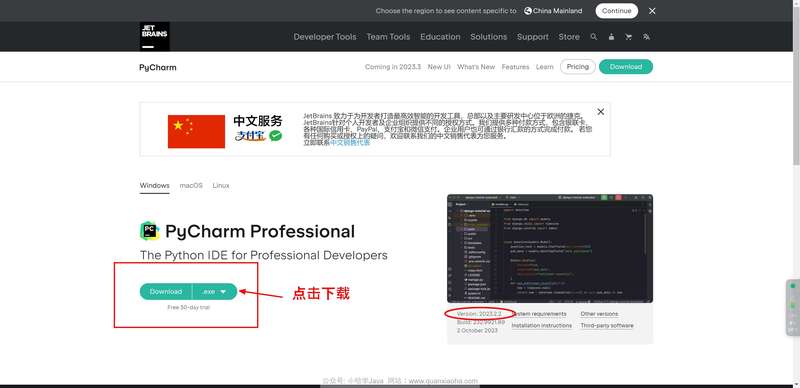Screen dimensions: 800x388
Task: Open the account profile icon in header
Action: [x=611, y=37]
